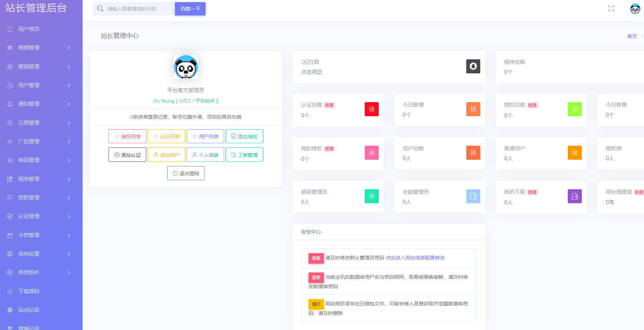Click the 退出登陆 logout button
Screen dimensions: 644x330
coord(186,173)
